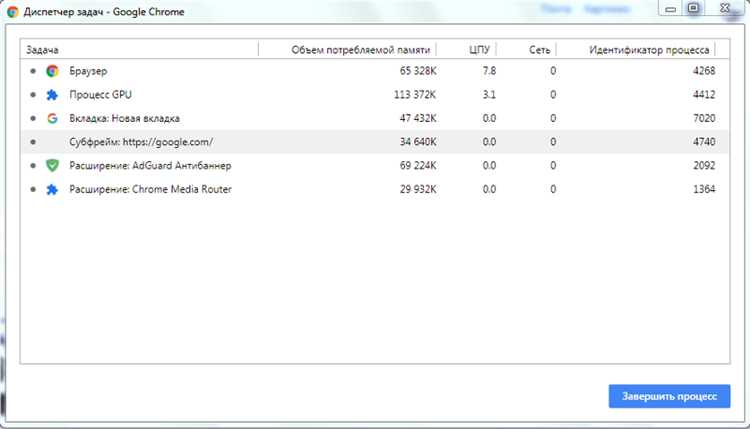Select the Процесс GPU row
This screenshot has height=429, width=750.
[x=375, y=95]
